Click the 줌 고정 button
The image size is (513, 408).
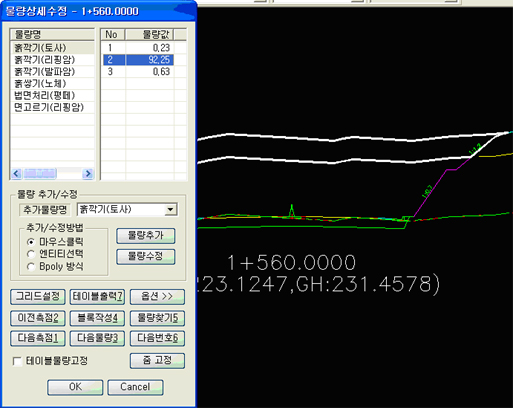(x=157, y=361)
